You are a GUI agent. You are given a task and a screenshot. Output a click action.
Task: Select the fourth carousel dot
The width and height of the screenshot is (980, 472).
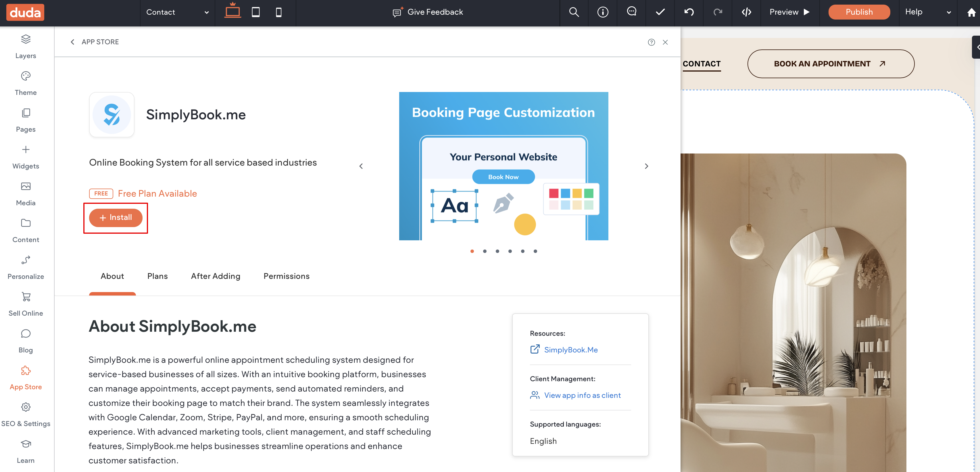click(510, 251)
